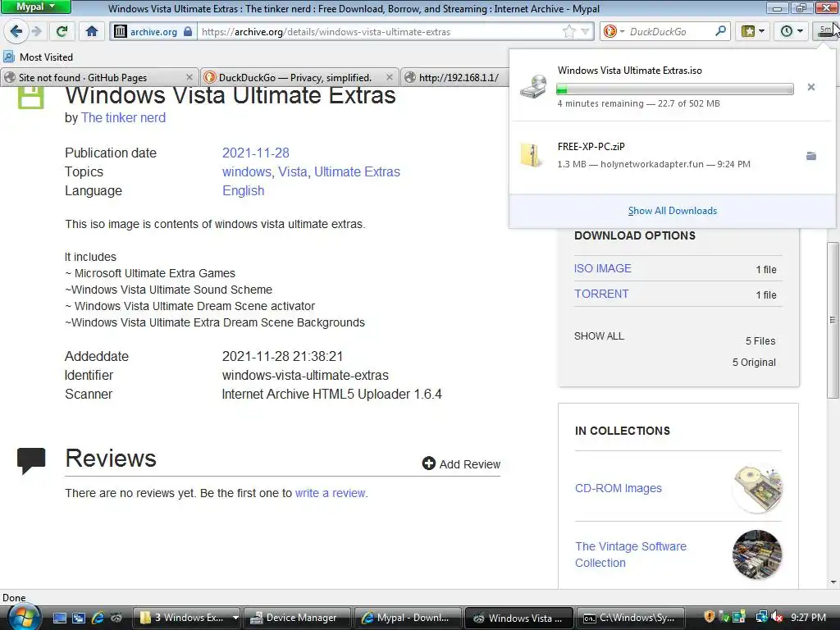Image resolution: width=840 pixels, height=630 pixels.
Task: Click the green floppy disk software icon
Action: tap(31, 98)
